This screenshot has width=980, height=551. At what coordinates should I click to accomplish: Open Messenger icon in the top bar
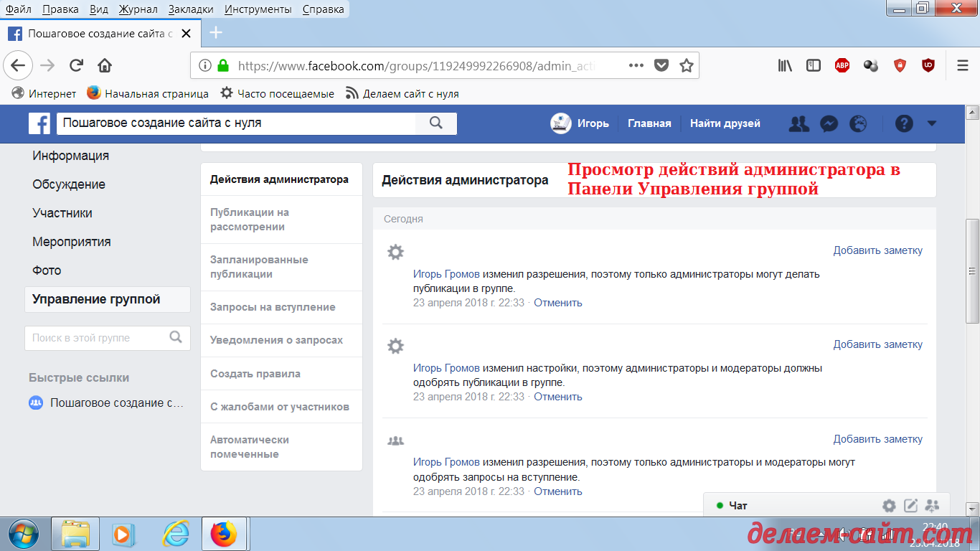pyautogui.click(x=829, y=123)
